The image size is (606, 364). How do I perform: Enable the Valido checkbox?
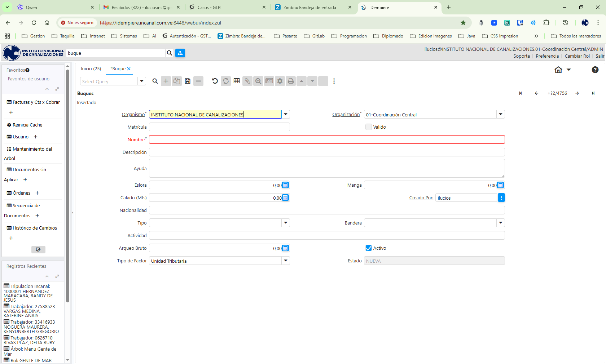tap(369, 127)
